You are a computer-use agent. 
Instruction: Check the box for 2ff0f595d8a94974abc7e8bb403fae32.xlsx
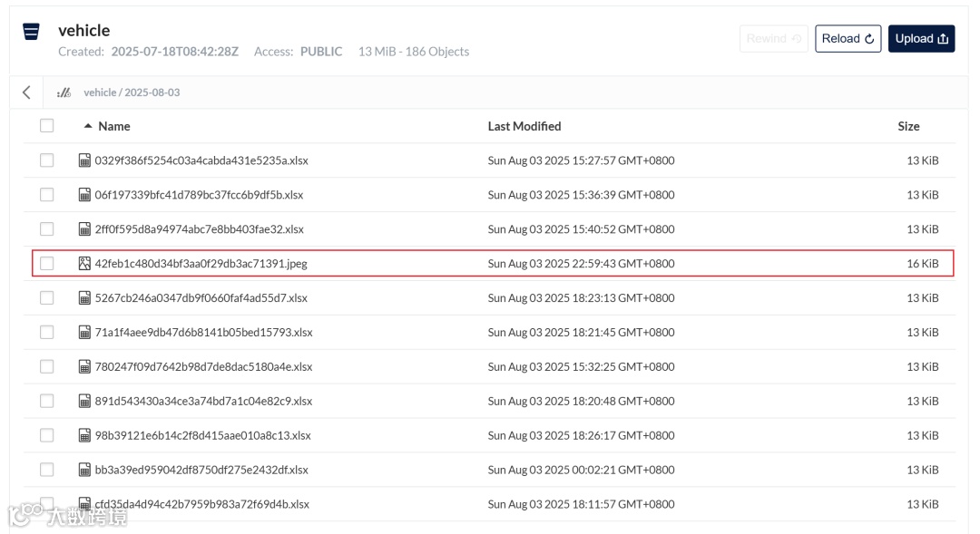pos(47,229)
